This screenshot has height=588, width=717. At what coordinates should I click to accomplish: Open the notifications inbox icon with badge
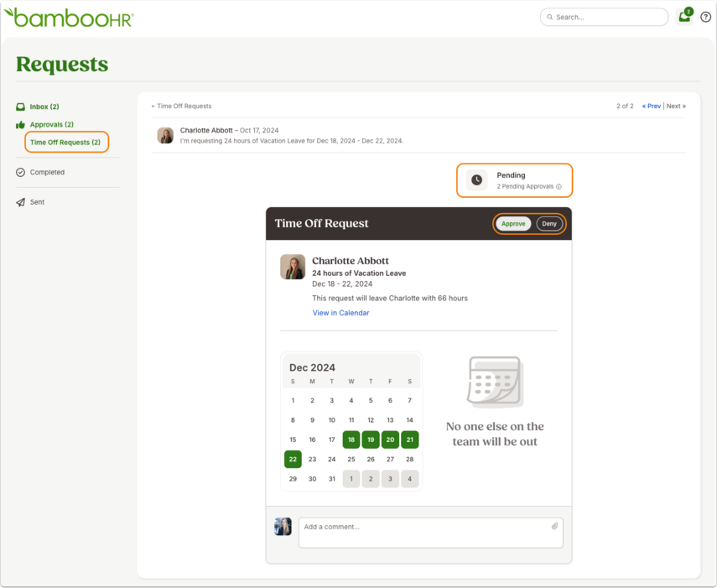pos(684,17)
